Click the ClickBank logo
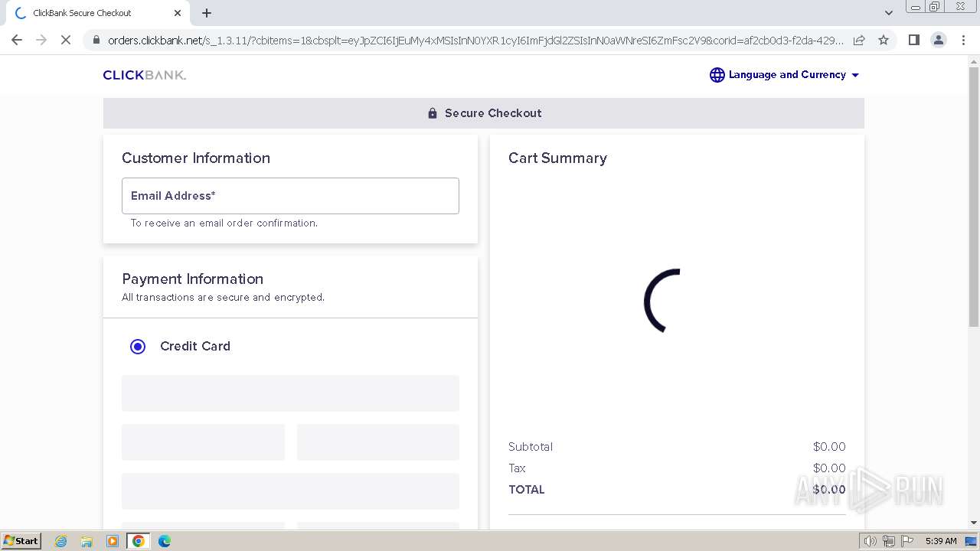 pos(145,75)
